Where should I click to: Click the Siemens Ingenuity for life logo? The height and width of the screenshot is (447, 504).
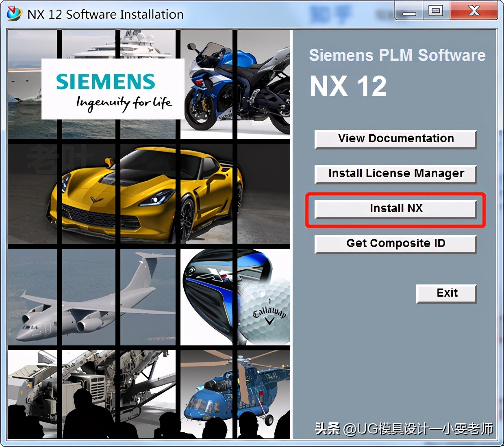tap(113, 89)
